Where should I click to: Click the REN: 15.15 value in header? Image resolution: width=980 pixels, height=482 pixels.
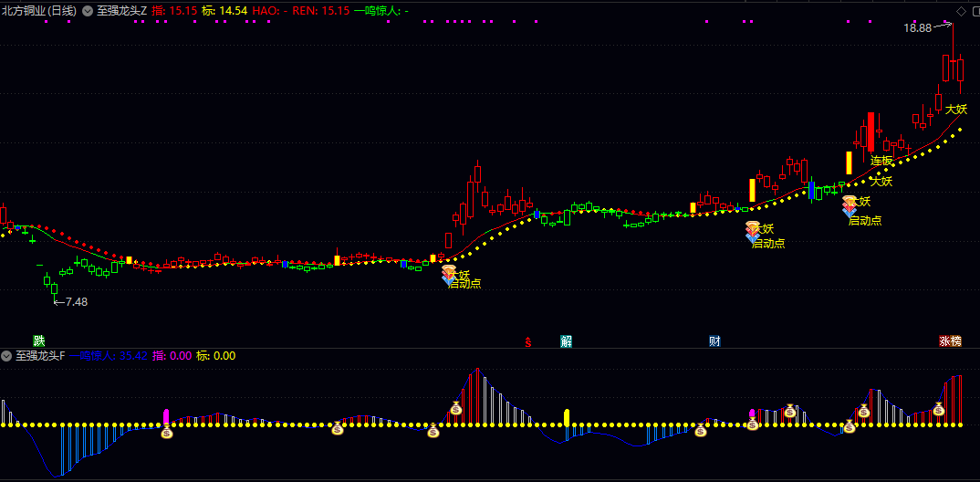(x=321, y=11)
